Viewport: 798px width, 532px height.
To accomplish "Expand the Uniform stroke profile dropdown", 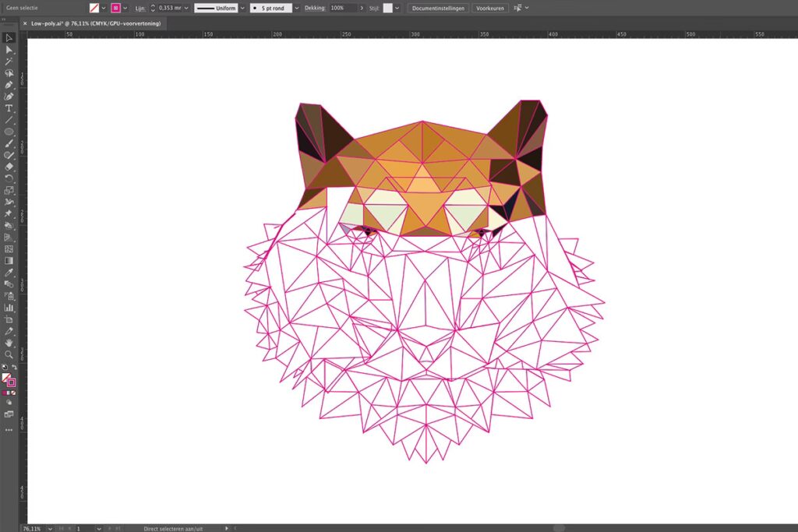I will tap(242, 8).
